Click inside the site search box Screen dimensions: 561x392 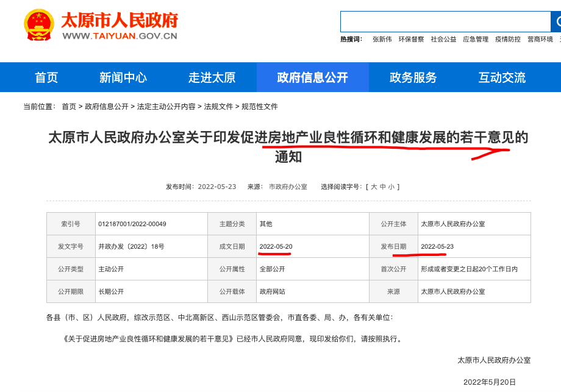click(x=445, y=22)
